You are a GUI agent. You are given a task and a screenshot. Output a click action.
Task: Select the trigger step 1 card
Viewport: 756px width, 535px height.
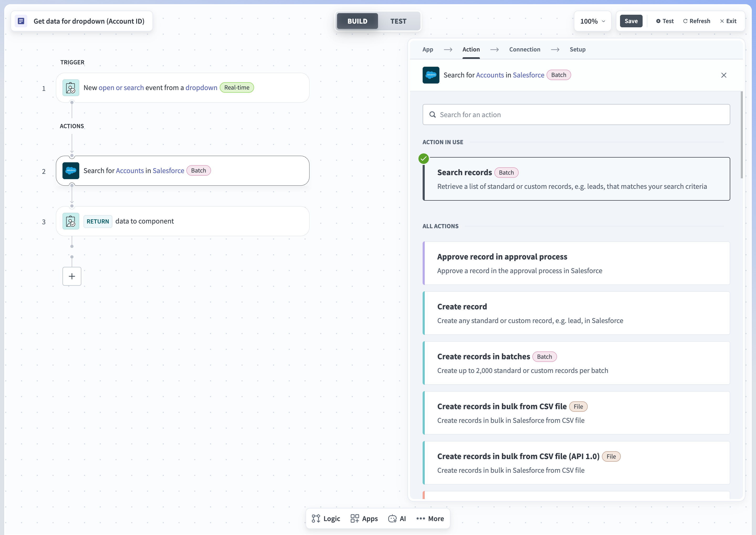[182, 88]
